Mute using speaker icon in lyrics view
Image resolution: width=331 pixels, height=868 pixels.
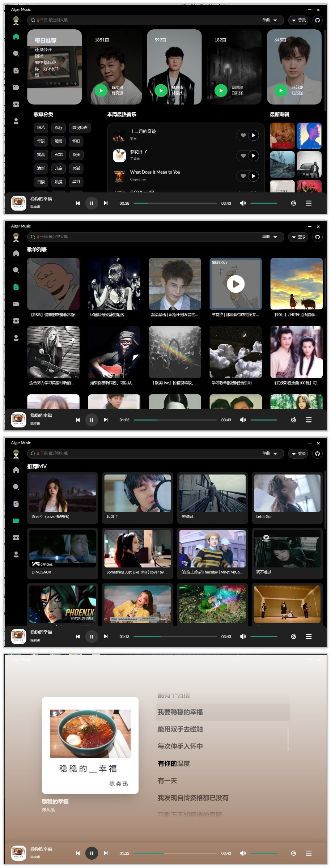[x=243, y=853]
